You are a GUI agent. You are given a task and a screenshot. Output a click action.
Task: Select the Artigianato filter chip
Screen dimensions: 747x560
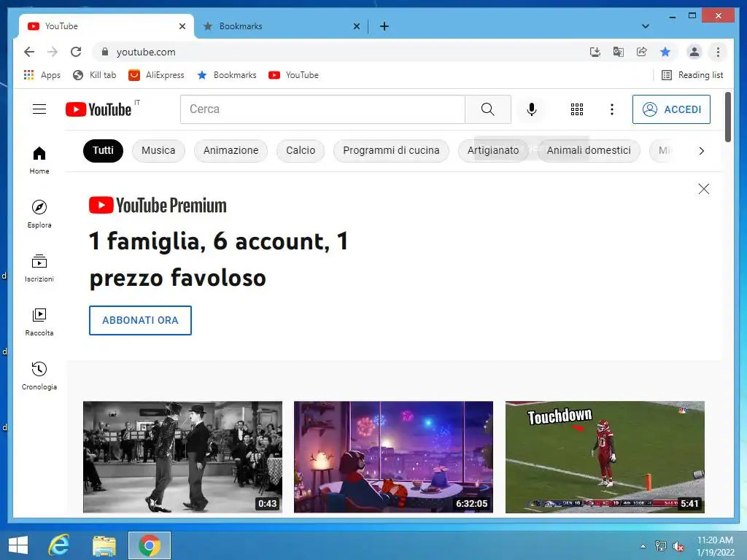click(493, 150)
